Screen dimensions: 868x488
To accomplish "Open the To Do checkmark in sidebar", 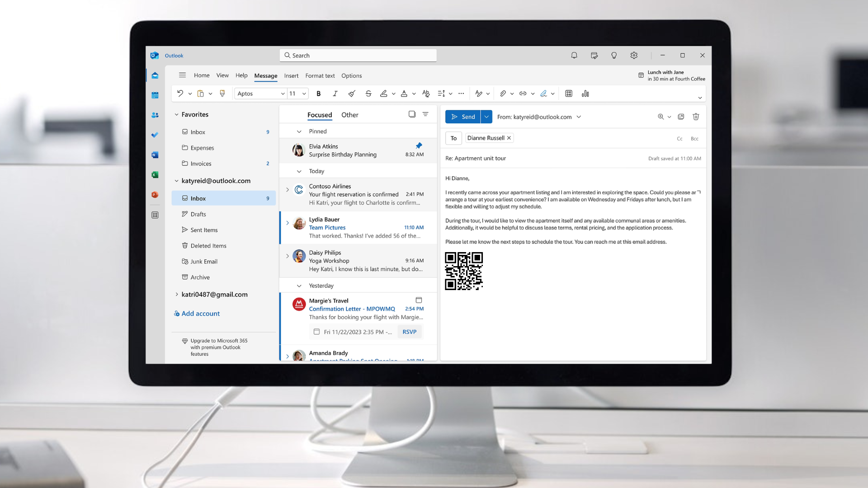I will [x=155, y=135].
